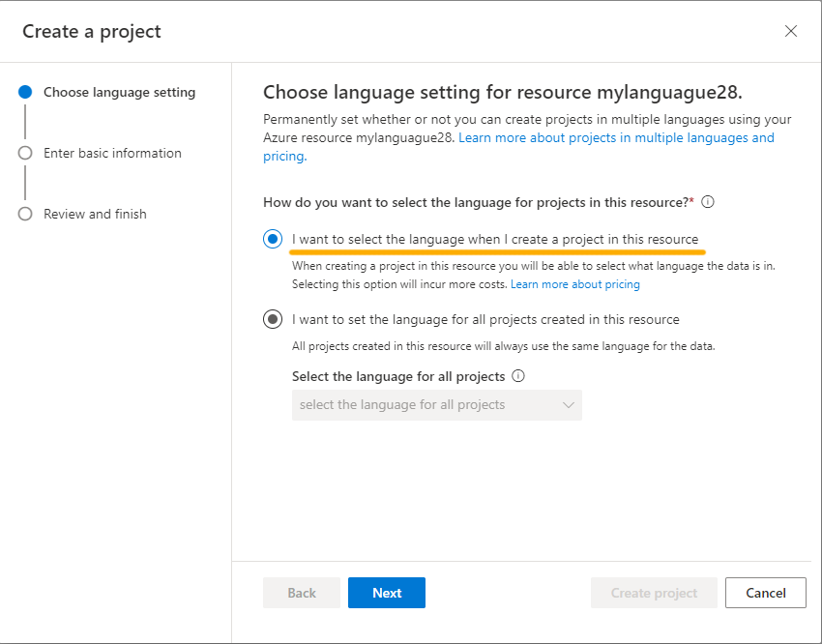This screenshot has width=822, height=644.
Task: Click the Review and finish step circle
Action: coord(25,214)
